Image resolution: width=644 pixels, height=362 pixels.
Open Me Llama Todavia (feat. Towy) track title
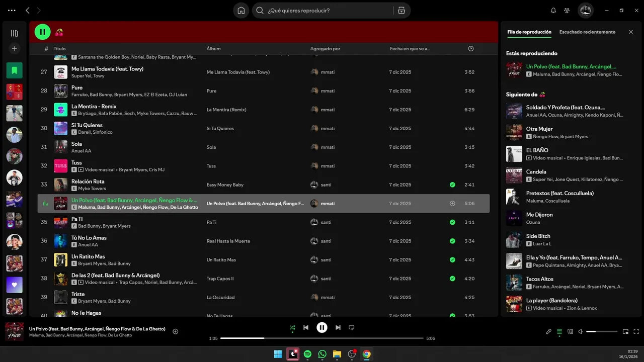tap(107, 69)
